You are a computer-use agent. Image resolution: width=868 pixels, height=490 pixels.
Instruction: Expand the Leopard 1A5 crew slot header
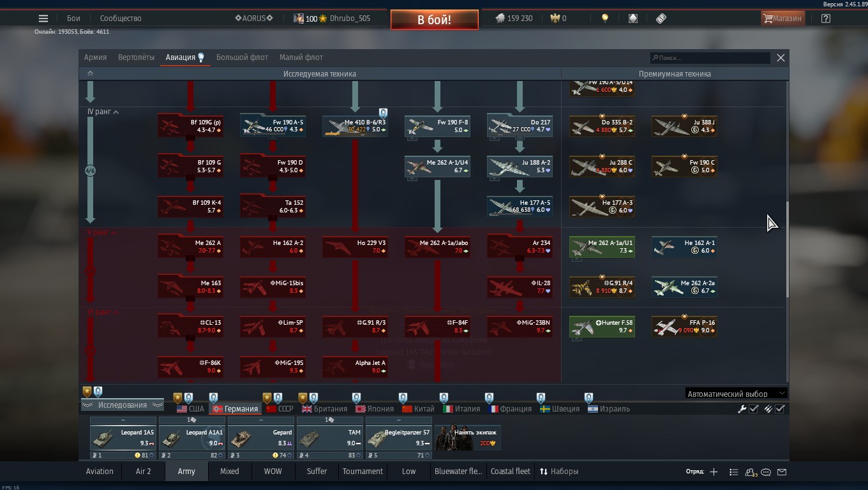coord(123,420)
